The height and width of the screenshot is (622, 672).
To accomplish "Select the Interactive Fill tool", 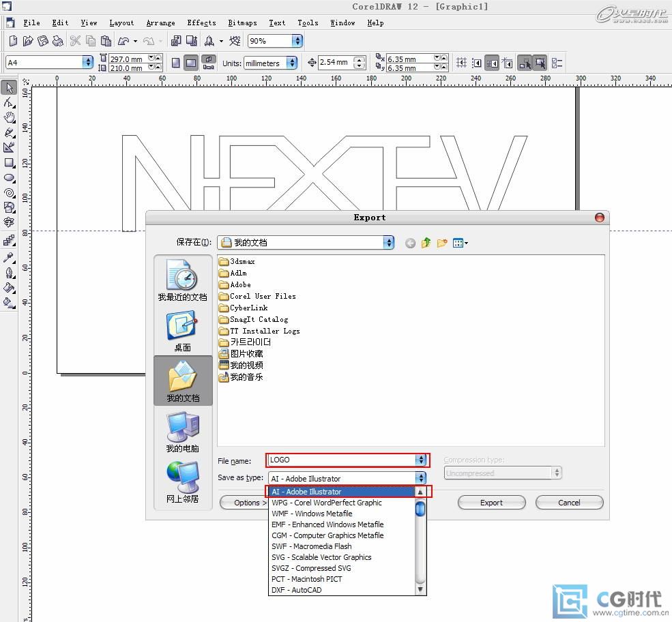I will point(9,303).
